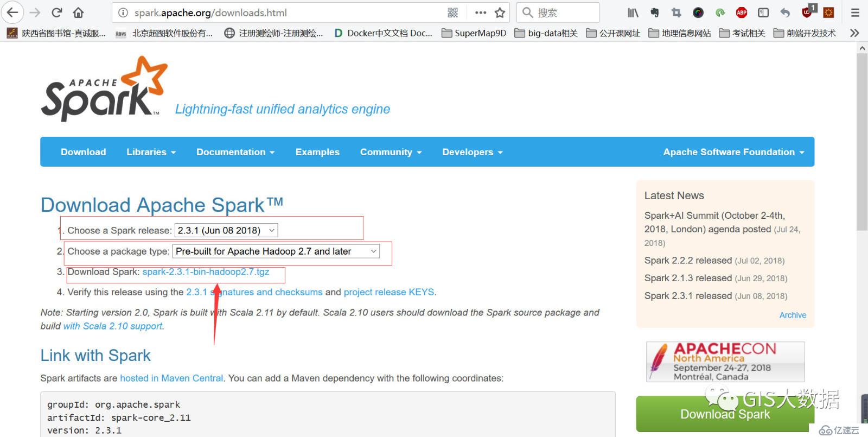
Task: Open the 注册测绘师 bookmark
Action: [274, 33]
